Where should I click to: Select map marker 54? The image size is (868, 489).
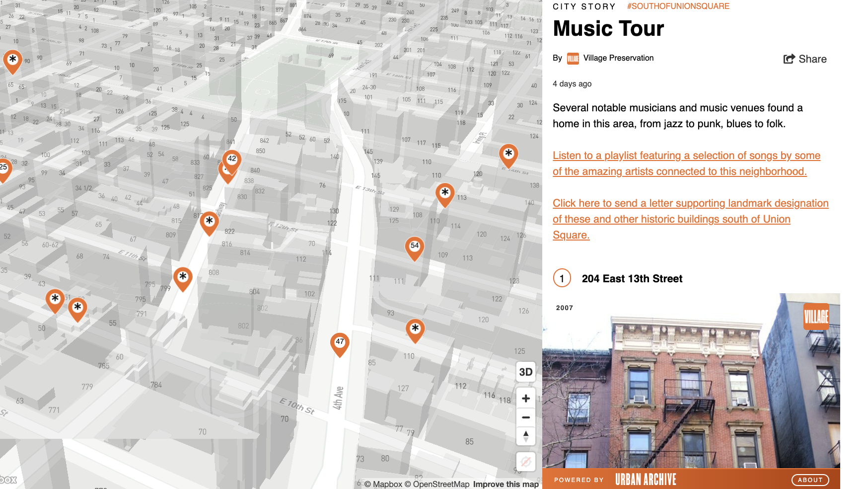coord(415,245)
